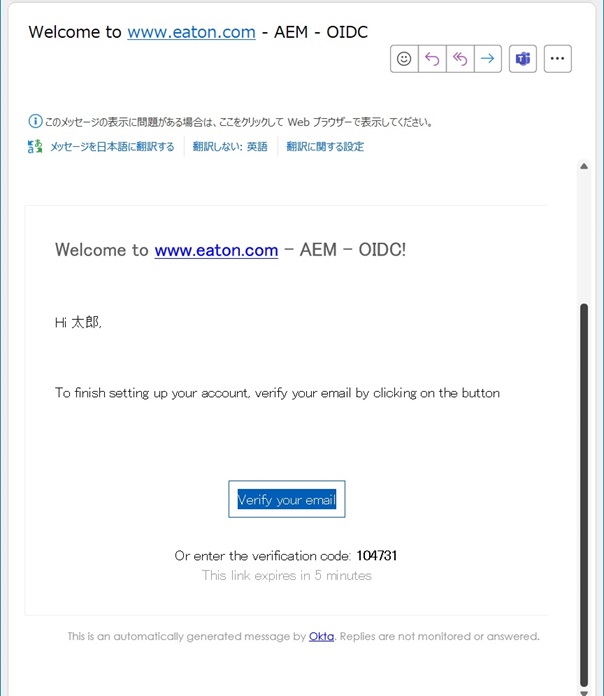Screen dimensions: 604x696
Task: Click the translate icon
Action: 35,146
